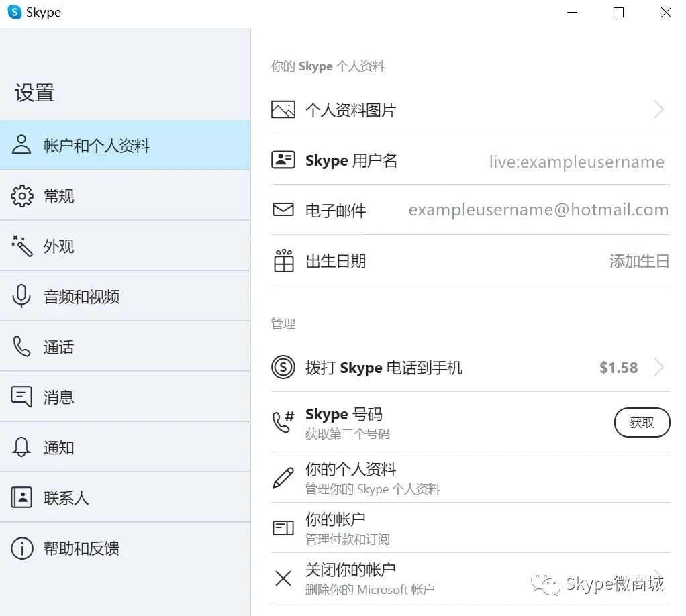Click the X icon beside 关闭你的帐户
This screenshot has width=686, height=616.
[283, 578]
